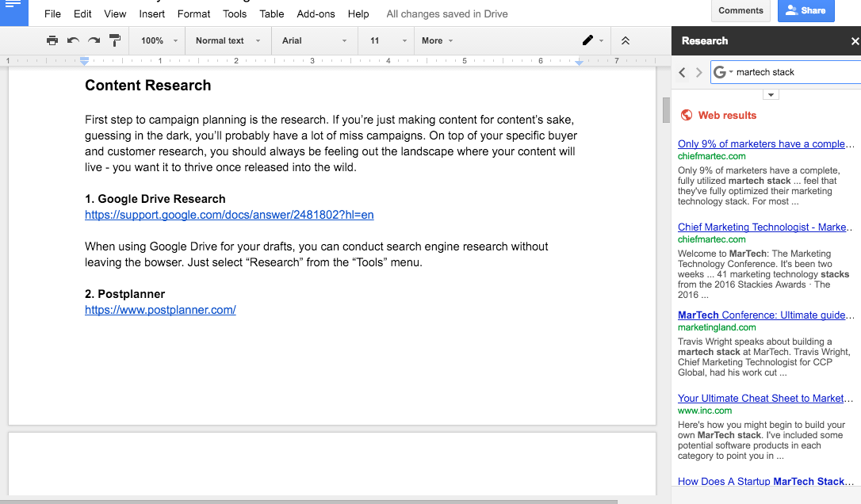Open the Arial font dropdown
The image size is (861, 504).
coord(314,40)
